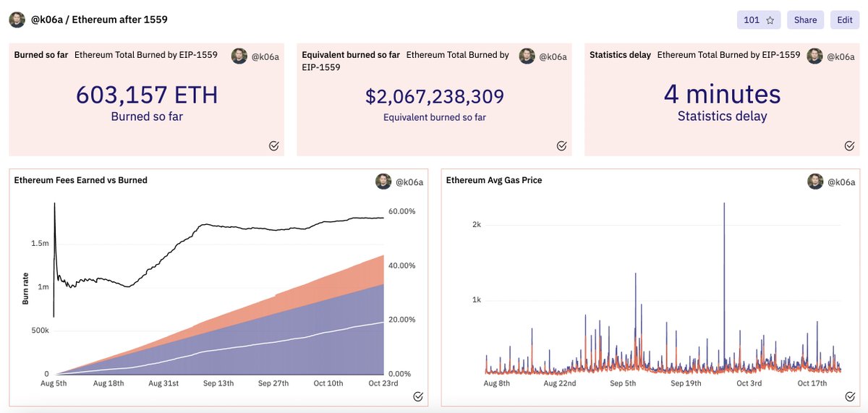Click the checkmark icon in Statistics delay card

[x=849, y=145]
